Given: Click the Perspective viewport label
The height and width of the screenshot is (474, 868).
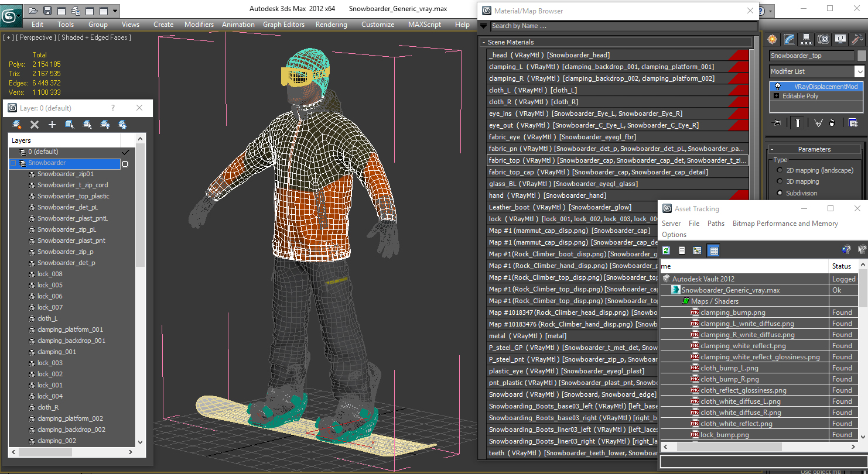Looking at the screenshot, I should click(35, 37).
